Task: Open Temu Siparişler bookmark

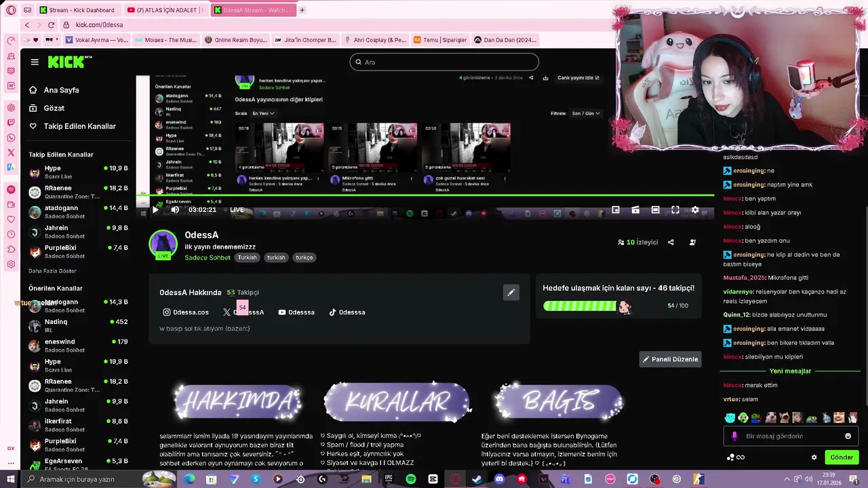Action: [x=441, y=40]
